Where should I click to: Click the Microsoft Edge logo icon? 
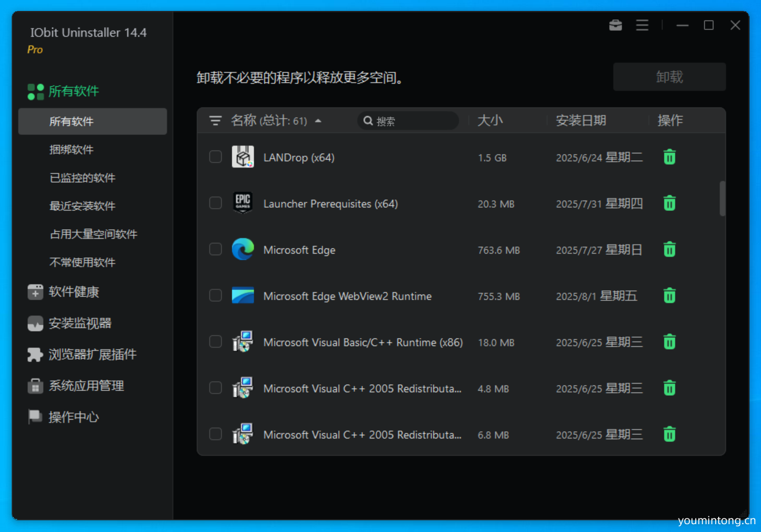pyautogui.click(x=243, y=249)
